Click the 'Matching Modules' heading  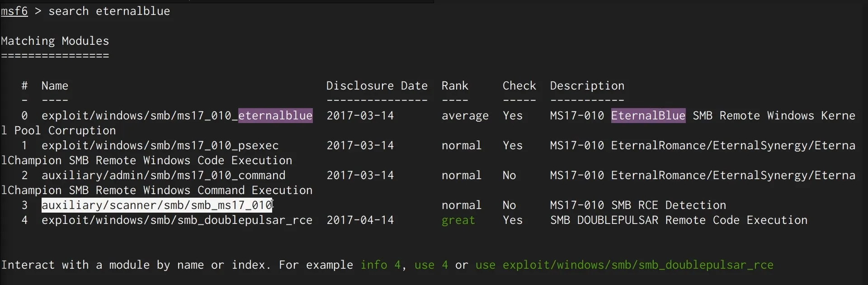55,41
